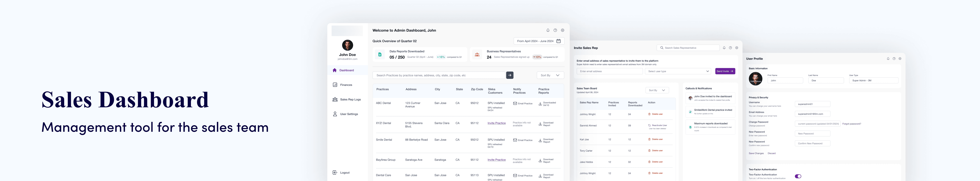Click download icon for ABC Dental report
The image size is (980, 181).
coord(540,104)
